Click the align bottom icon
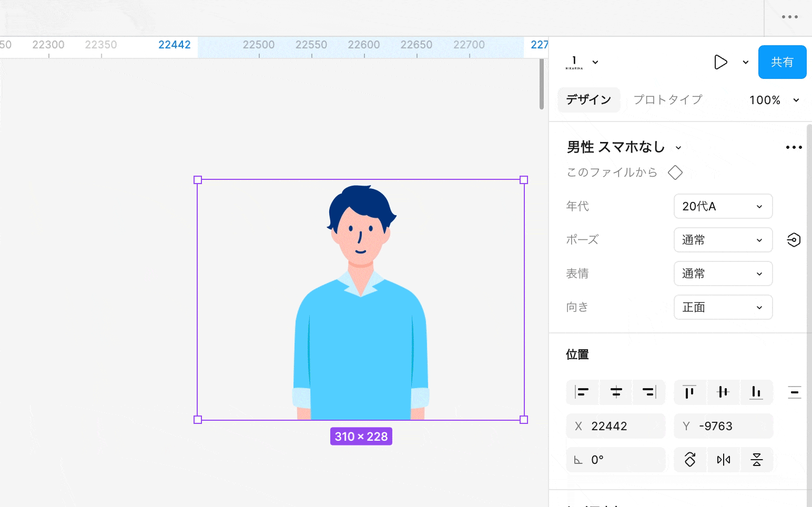812x507 pixels. click(x=756, y=392)
